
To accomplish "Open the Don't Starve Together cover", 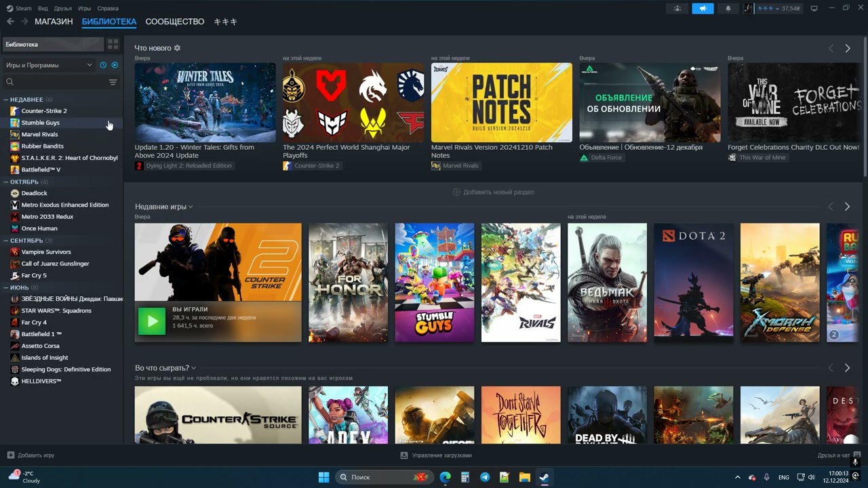I will [521, 415].
